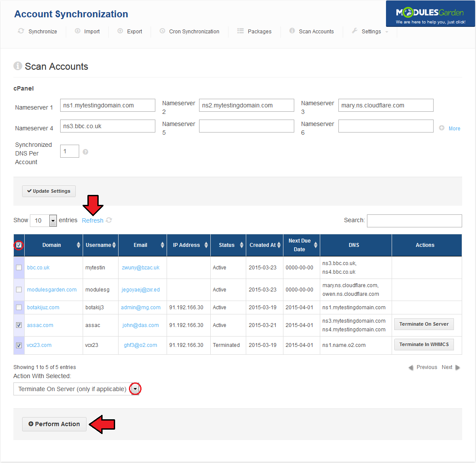Sort table by Status column arrows
476x463 pixels.
coord(241,245)
